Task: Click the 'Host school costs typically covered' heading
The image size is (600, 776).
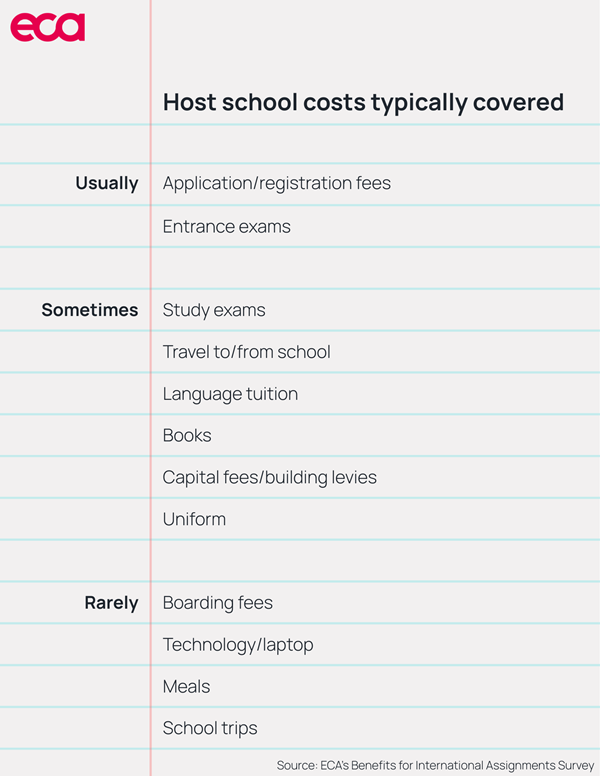Action: tap(363, 103)
